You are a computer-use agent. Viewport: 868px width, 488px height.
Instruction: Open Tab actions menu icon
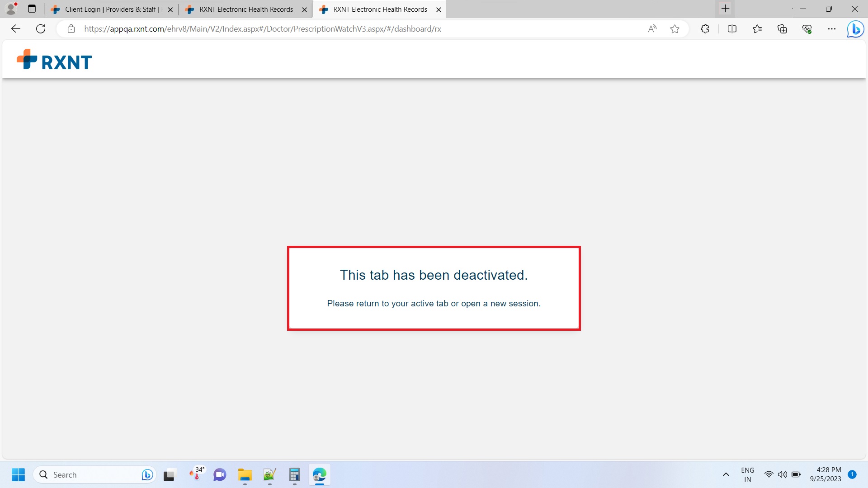click(x=32, y=9)
